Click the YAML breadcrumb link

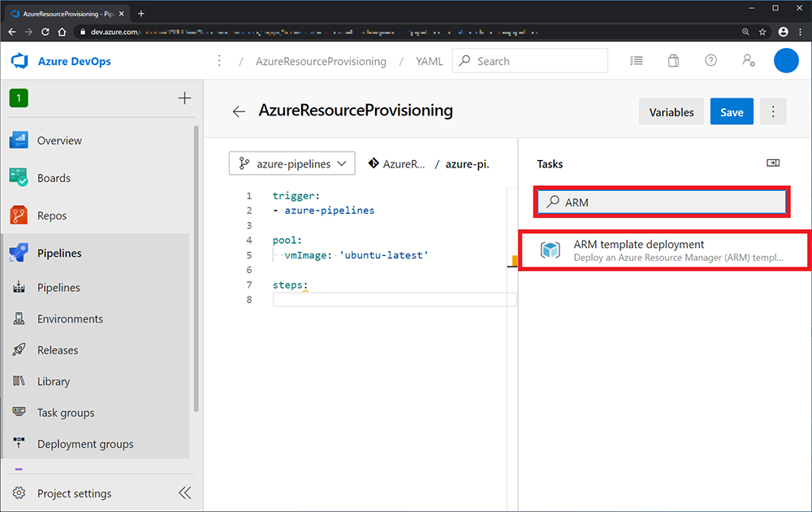coord(429,61)
